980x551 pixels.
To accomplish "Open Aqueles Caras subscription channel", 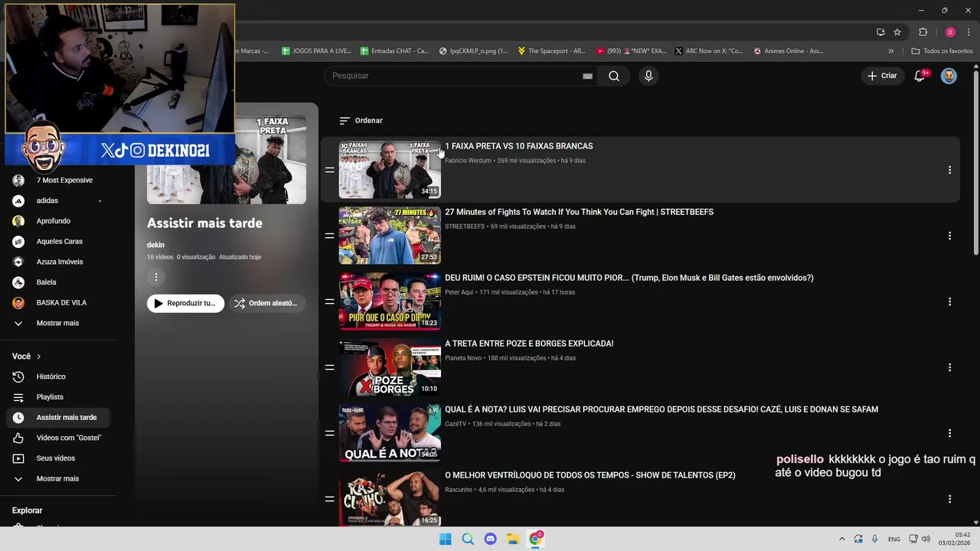I will tap(59, 241).
